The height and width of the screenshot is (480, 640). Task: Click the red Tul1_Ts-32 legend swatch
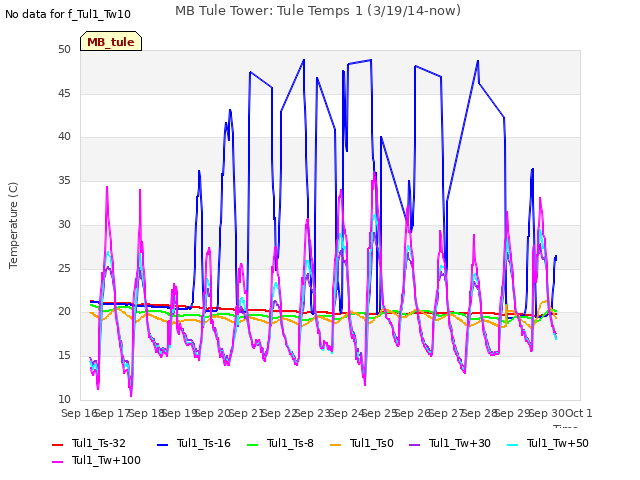58,444
